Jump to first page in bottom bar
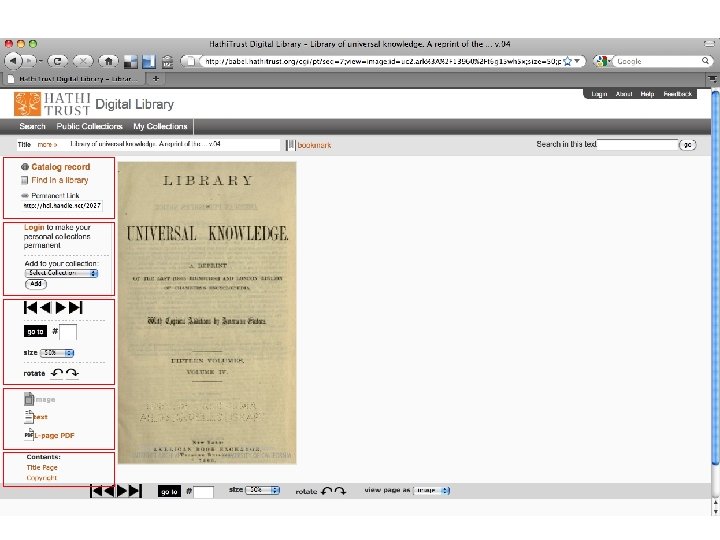720x540 pixels. coord(96,491)
